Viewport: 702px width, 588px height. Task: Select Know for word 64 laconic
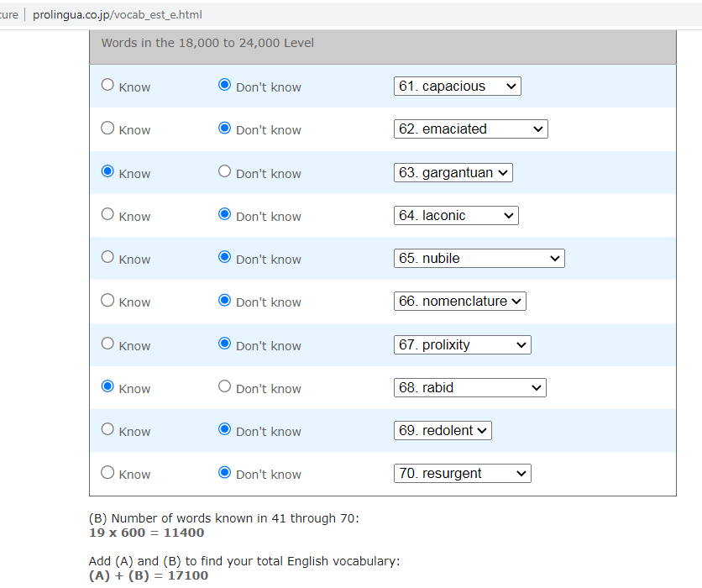(107, 214)
